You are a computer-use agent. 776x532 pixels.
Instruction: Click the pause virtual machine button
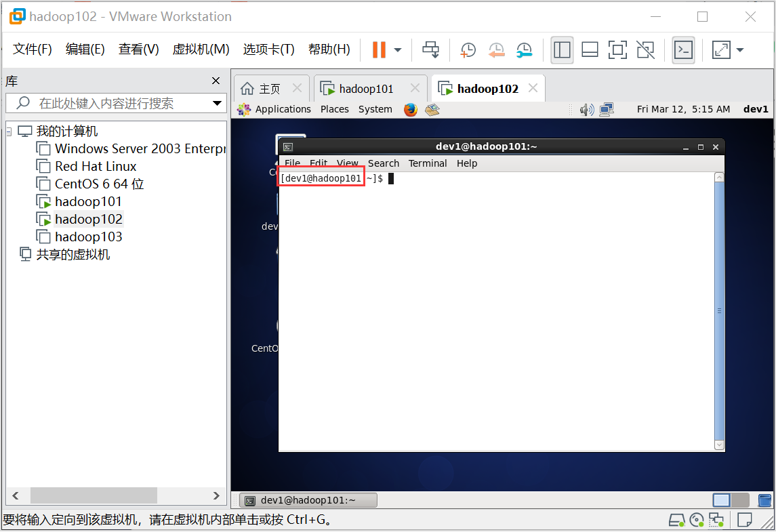point(379,49)
